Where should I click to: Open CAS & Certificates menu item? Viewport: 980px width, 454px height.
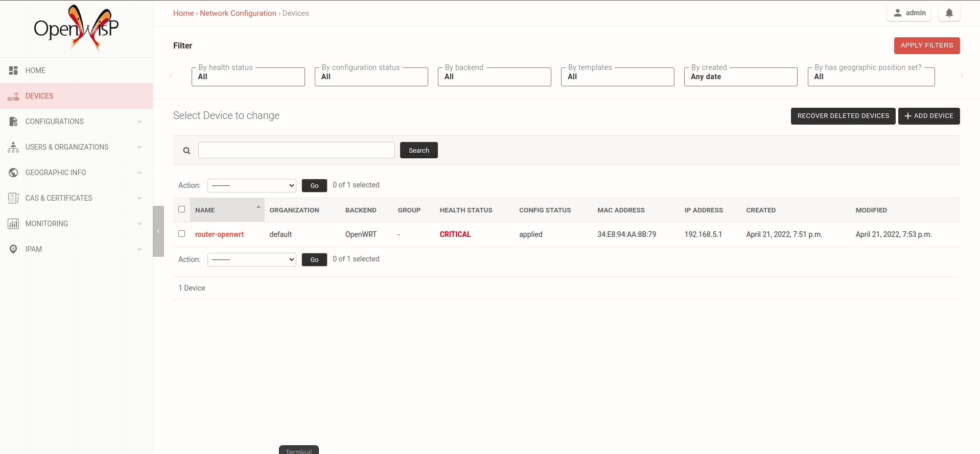(x=76, y=198)
